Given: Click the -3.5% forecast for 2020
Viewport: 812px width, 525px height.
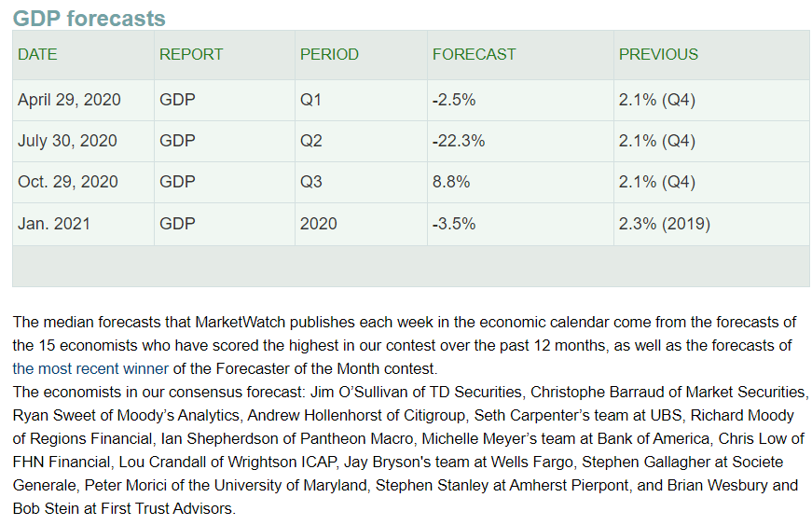Looking at the screenshot, I should 454,224.
